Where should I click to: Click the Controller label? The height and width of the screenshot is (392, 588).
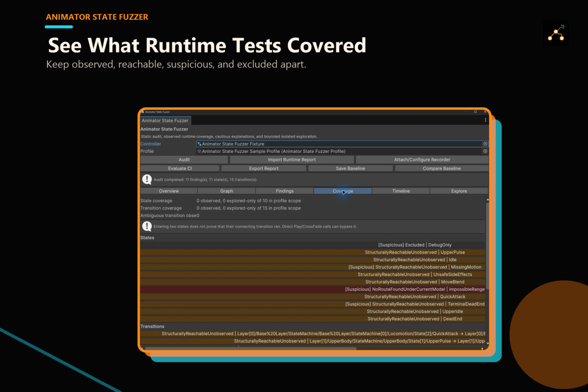click(151, 144)
